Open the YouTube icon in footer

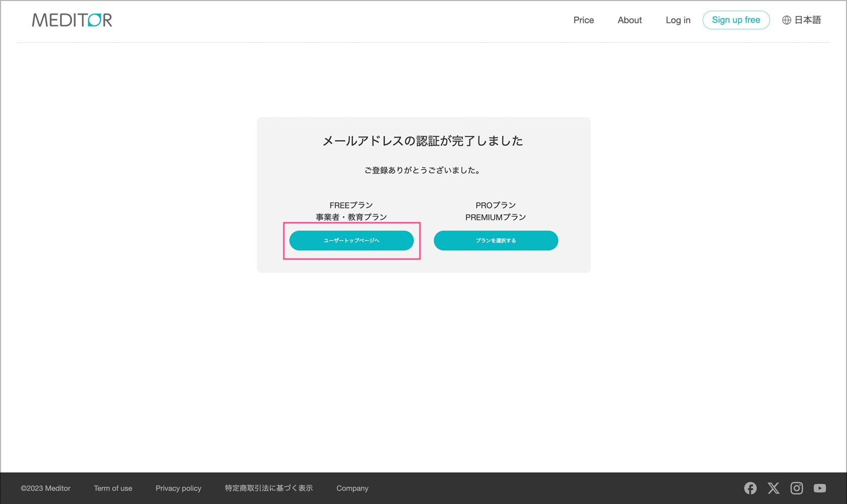[x=820, y=488]
